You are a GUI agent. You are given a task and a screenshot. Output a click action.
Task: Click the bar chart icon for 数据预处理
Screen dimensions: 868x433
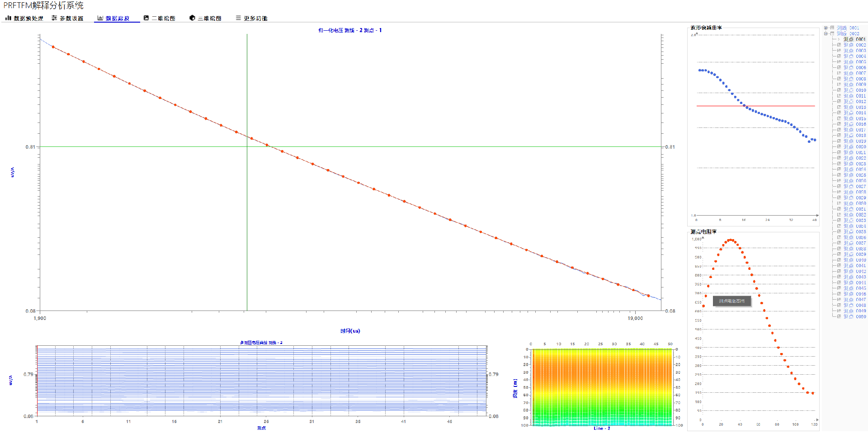8,18
